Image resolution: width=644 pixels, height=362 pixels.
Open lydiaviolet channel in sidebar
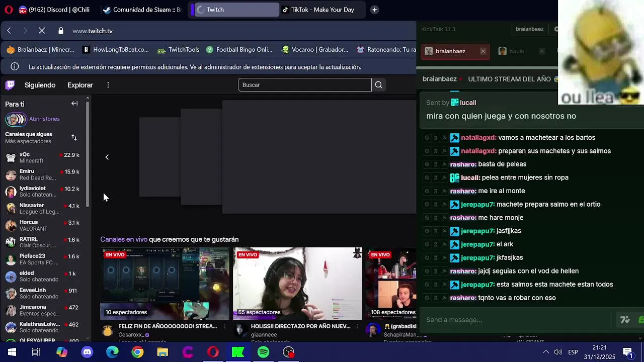pos(44,192)
